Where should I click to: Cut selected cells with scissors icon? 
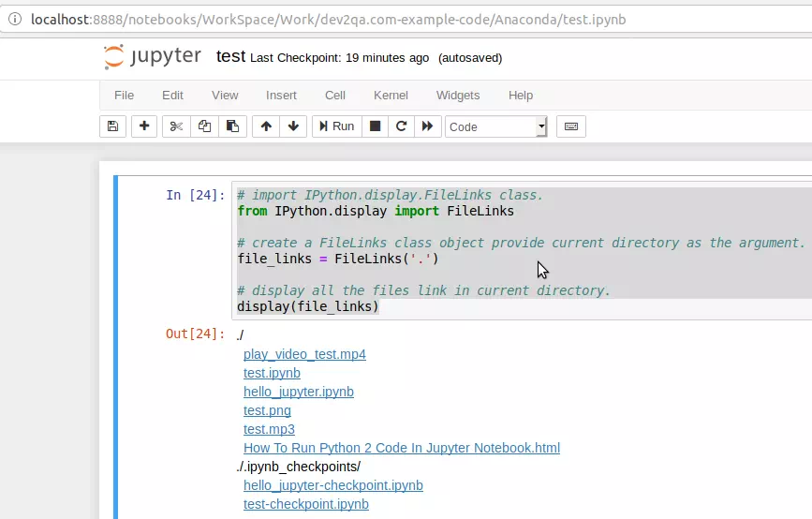pyautogui.click(x=176, y=126)
